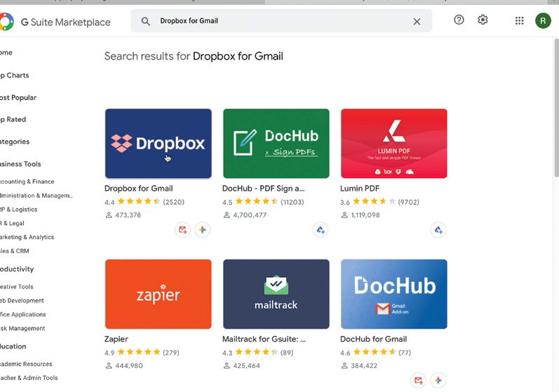Select the Education category
Image resolution: width=559 pixels, height=392 pixels.
point(13,346)
